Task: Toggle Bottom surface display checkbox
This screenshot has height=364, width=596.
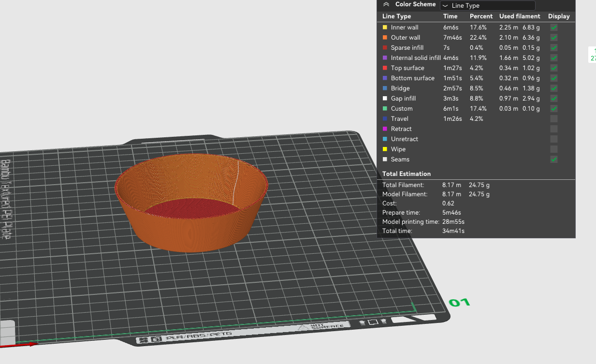Action: (554, 78)
